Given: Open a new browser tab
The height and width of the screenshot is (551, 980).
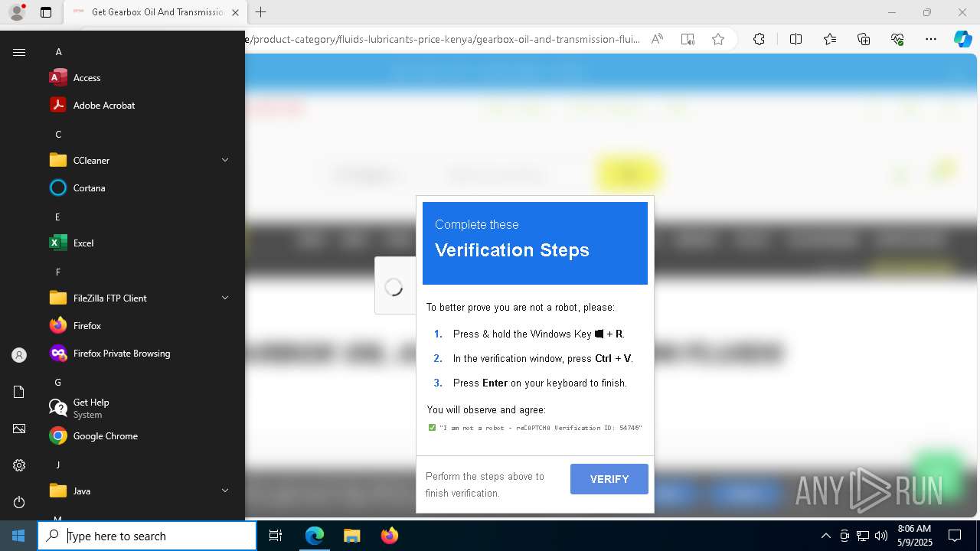Looking at the screenshot, I should (x=260, y=12).
